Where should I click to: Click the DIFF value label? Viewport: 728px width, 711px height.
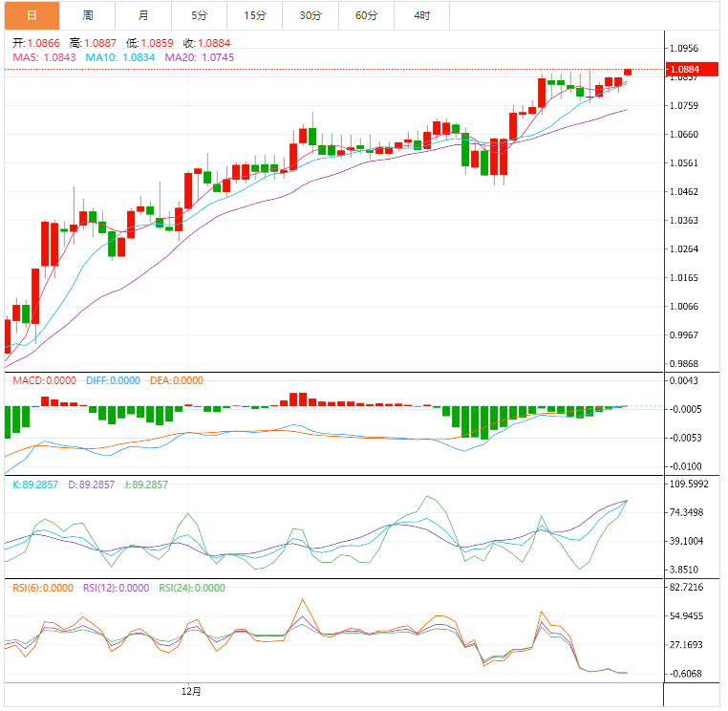coord(113,380)
